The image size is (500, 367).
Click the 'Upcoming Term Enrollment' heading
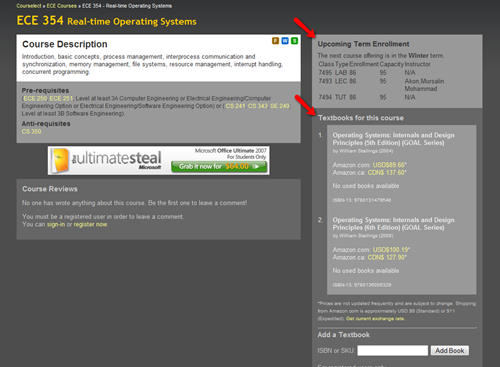pos(363,44)
